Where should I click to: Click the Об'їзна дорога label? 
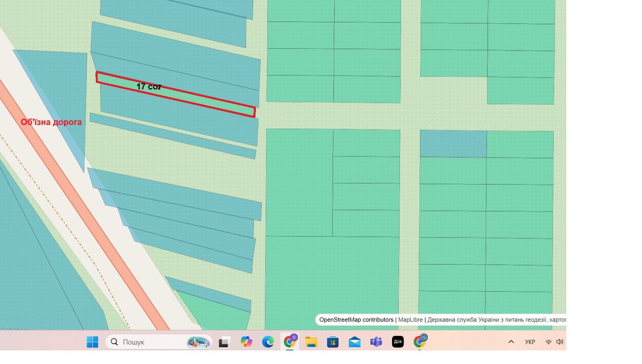51,122
